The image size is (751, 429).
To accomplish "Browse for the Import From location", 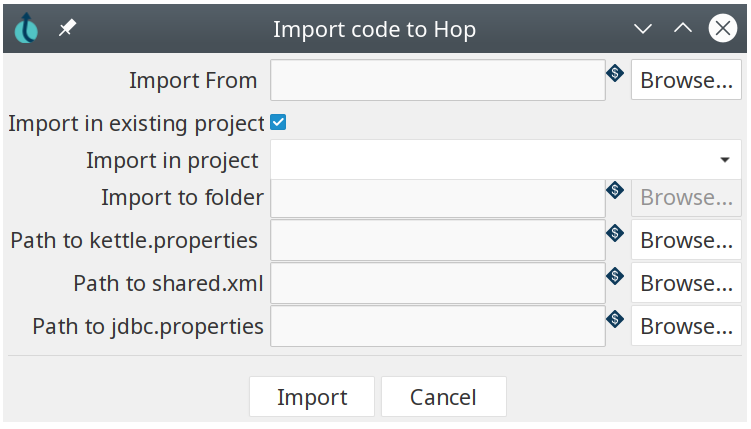I will click(686, 80).
